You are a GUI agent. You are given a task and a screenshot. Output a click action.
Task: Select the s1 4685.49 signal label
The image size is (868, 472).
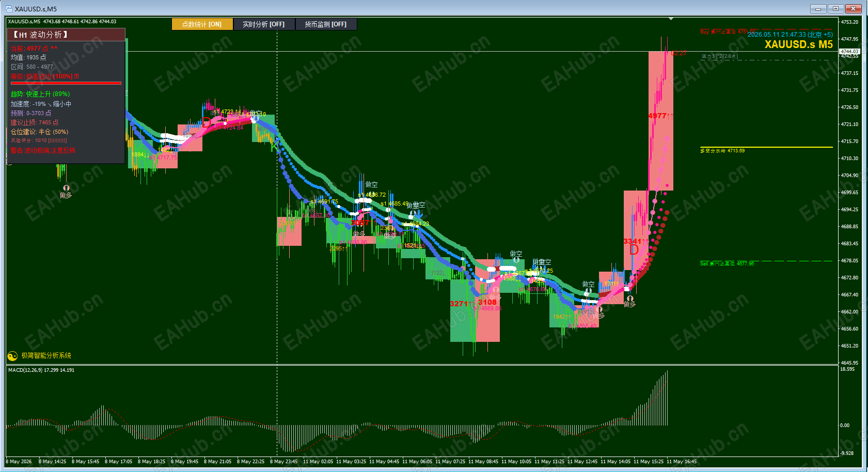point(394,204)
